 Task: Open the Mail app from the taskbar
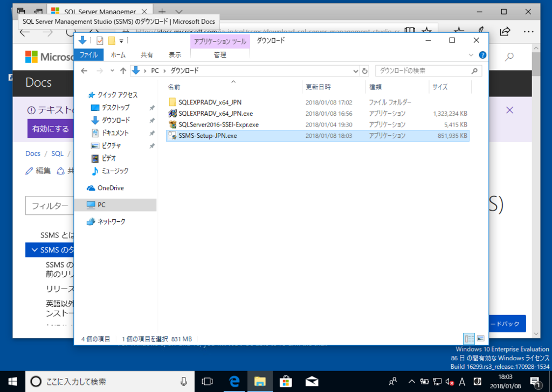(312, 382)
